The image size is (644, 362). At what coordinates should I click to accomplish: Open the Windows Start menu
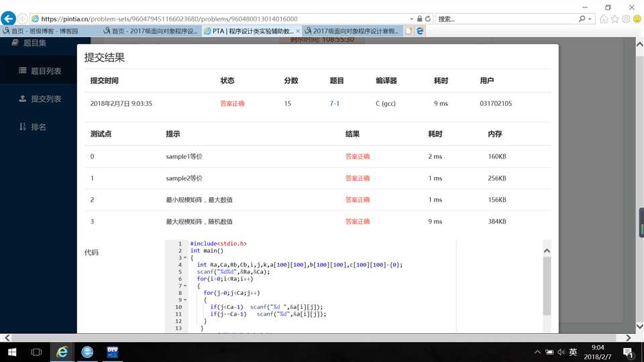pos(12,352)
